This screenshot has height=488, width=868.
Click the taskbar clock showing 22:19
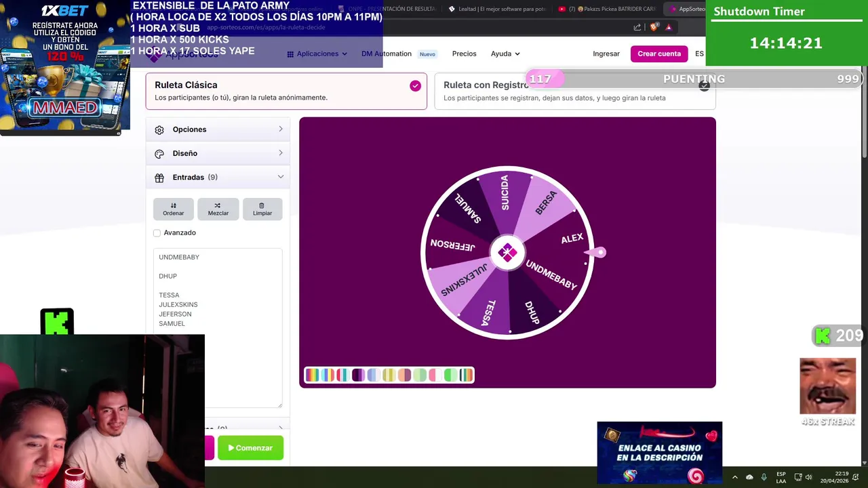point(835,477)
